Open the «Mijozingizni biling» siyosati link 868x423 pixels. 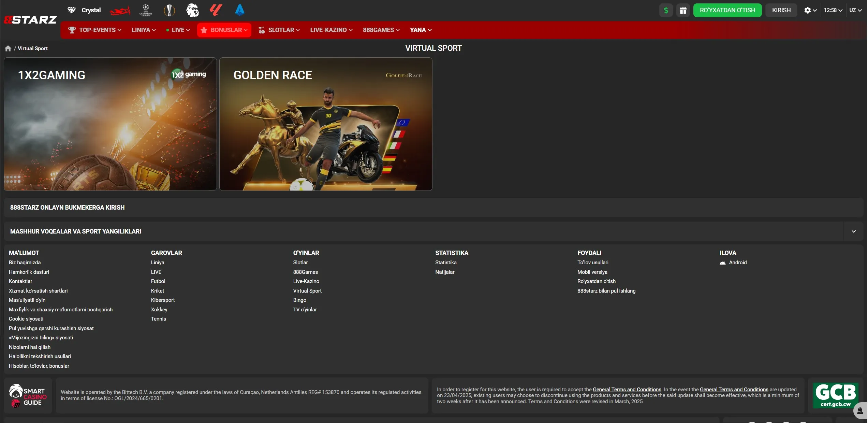pyautogui.click(x=41, y=338)
